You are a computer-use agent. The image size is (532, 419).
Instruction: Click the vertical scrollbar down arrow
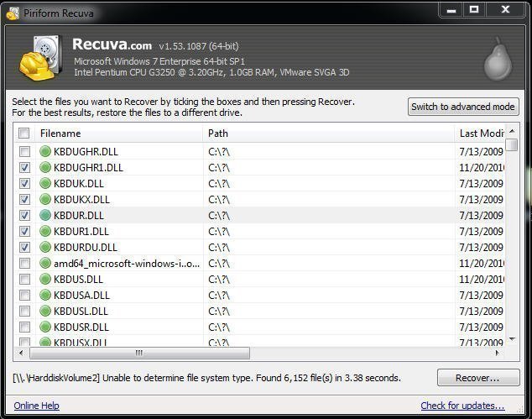512,338
